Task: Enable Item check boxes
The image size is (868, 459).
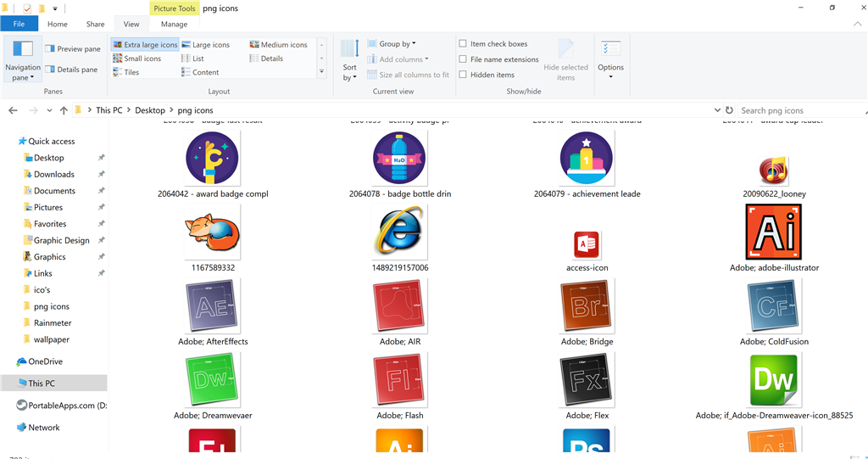Action: (463, 44)
